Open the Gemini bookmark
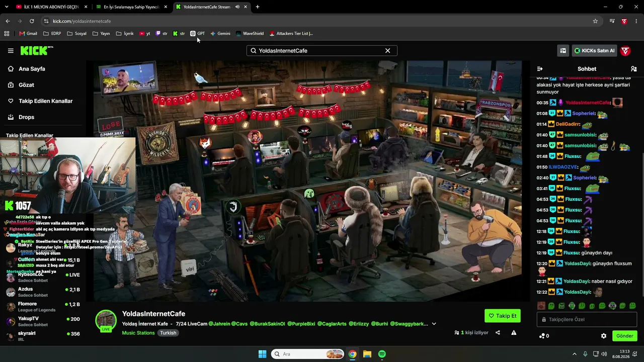 click(x=220, y=34)
